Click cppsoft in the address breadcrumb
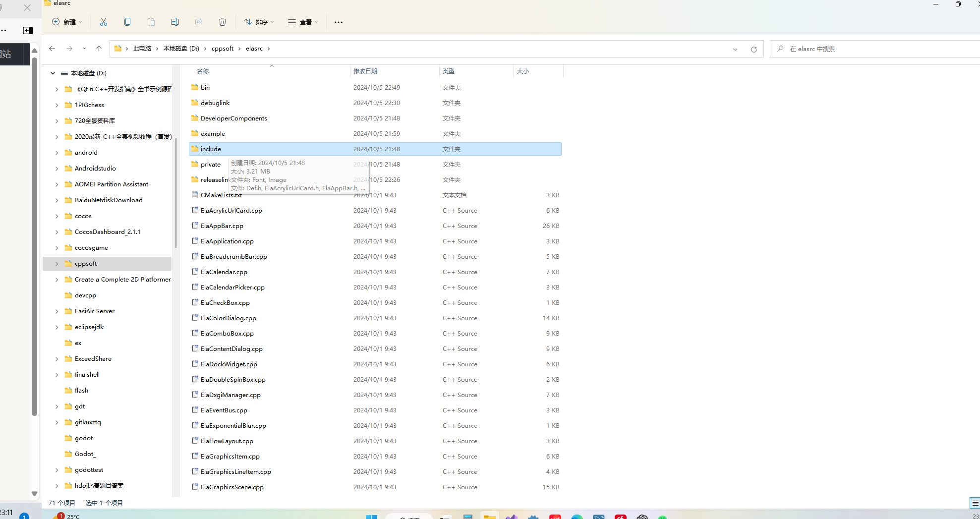Viewport: 980px width, 519px height. (x=223, y=49)
